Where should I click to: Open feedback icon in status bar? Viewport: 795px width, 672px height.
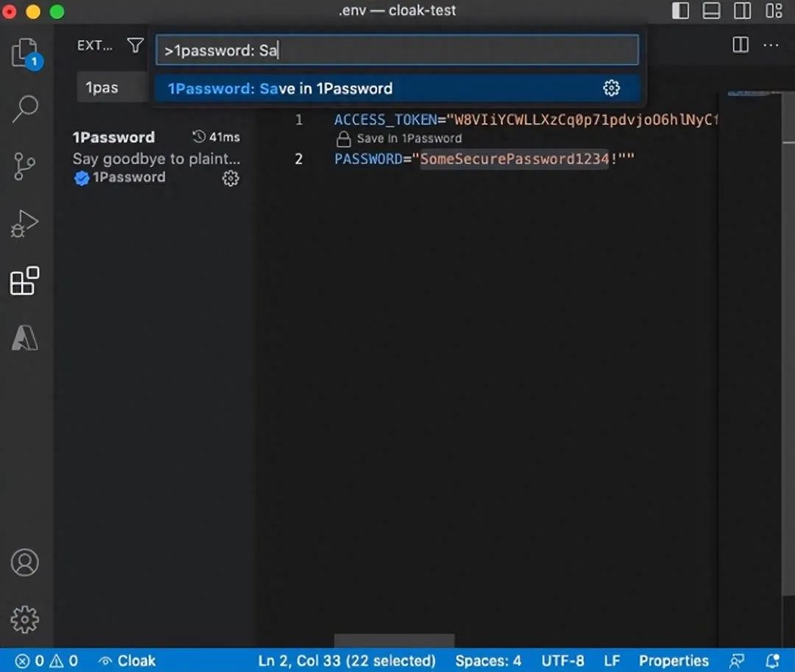pyautogui.click(x=737, y=661)
